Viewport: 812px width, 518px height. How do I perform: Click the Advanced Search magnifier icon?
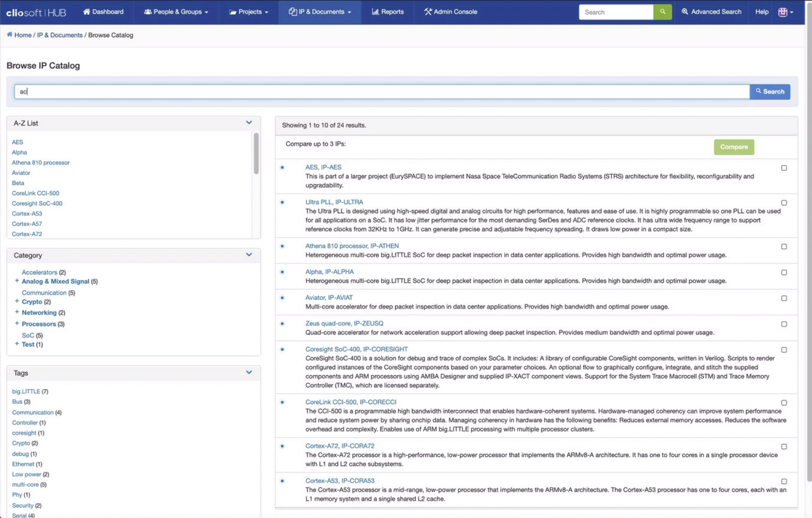(685, 12)
